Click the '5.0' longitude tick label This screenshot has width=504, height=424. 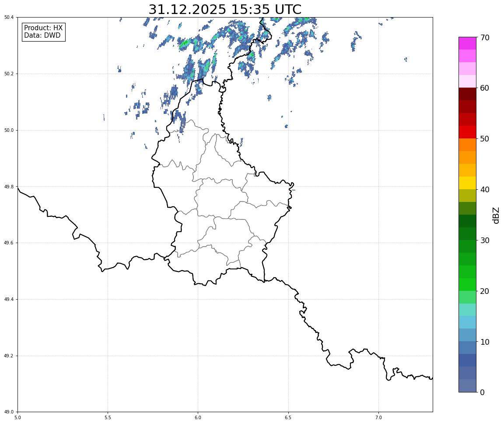click(x=17, y=417)
